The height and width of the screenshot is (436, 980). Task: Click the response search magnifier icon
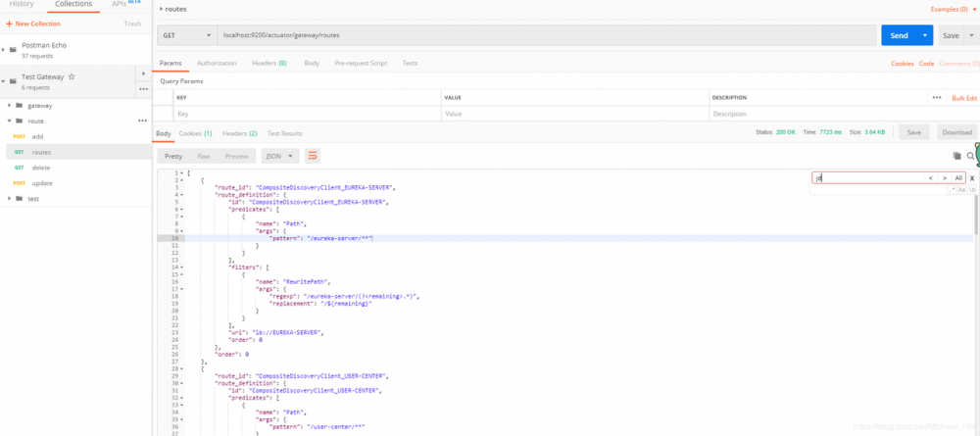click(970, 156)
